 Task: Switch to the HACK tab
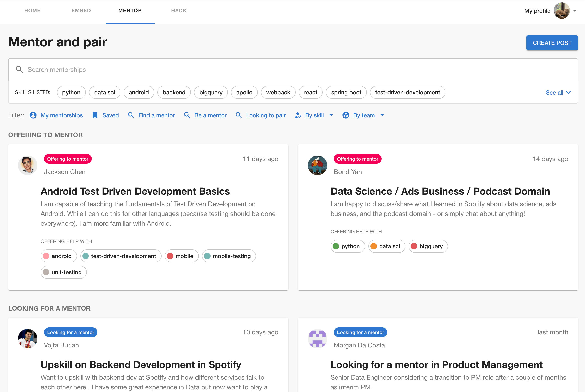[179, 11]
